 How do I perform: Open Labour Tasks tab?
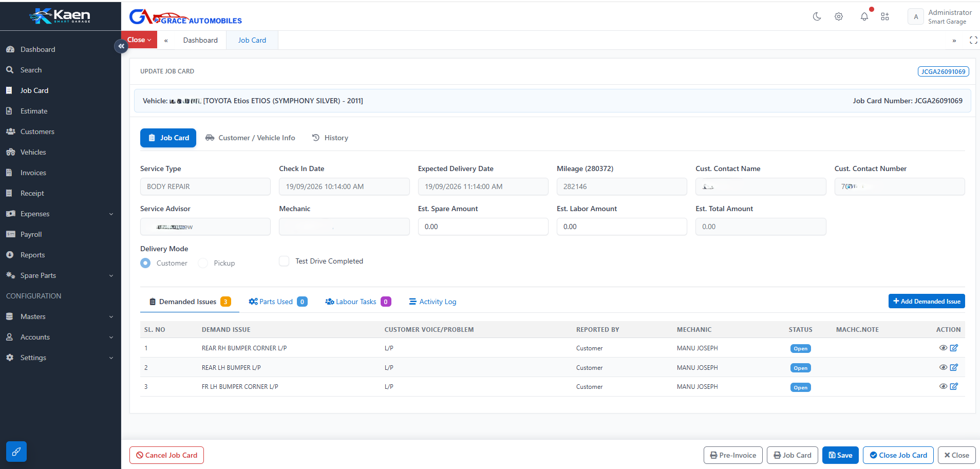click(358, 302)
